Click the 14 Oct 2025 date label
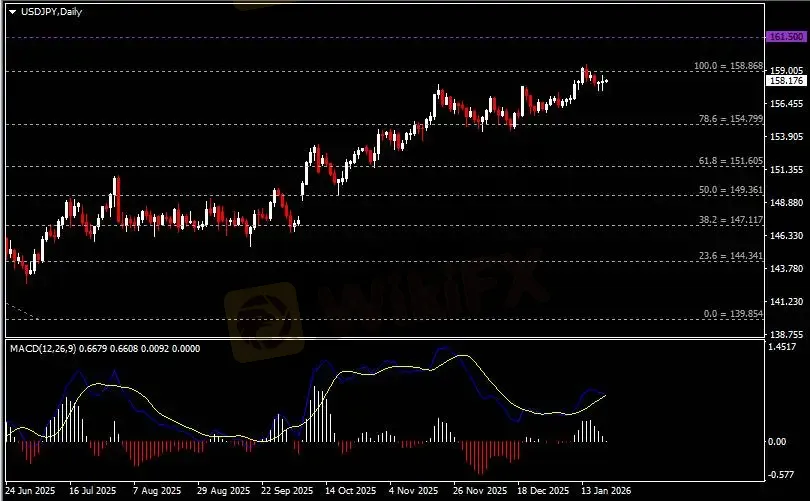Viewport: 810px width, 501px height. pyautogui.click(x=351, y=490)
